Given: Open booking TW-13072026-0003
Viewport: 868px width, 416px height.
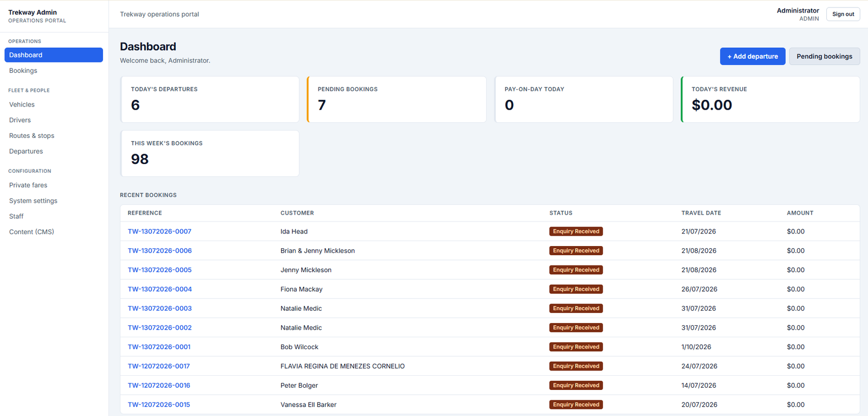Looking at the screenshot, I should pyautogui.click(x=159, y=308).
